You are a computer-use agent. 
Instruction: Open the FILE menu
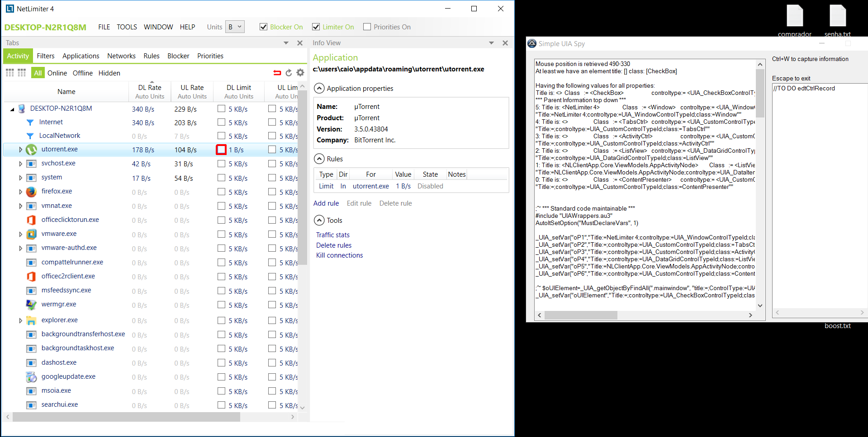click(104, 27)
